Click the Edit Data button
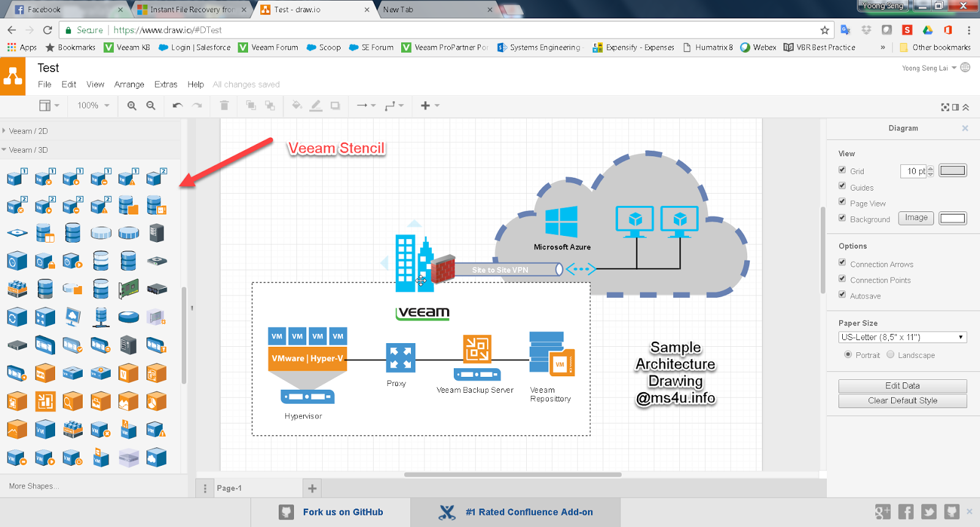Viewport: 980px width, 527px height. [x=902, y=385]
